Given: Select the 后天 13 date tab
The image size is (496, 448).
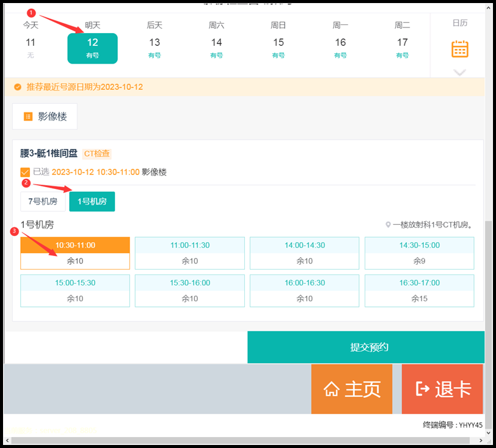Looking at the screenshot, I should pyautogui.click(x=154, y=40).
